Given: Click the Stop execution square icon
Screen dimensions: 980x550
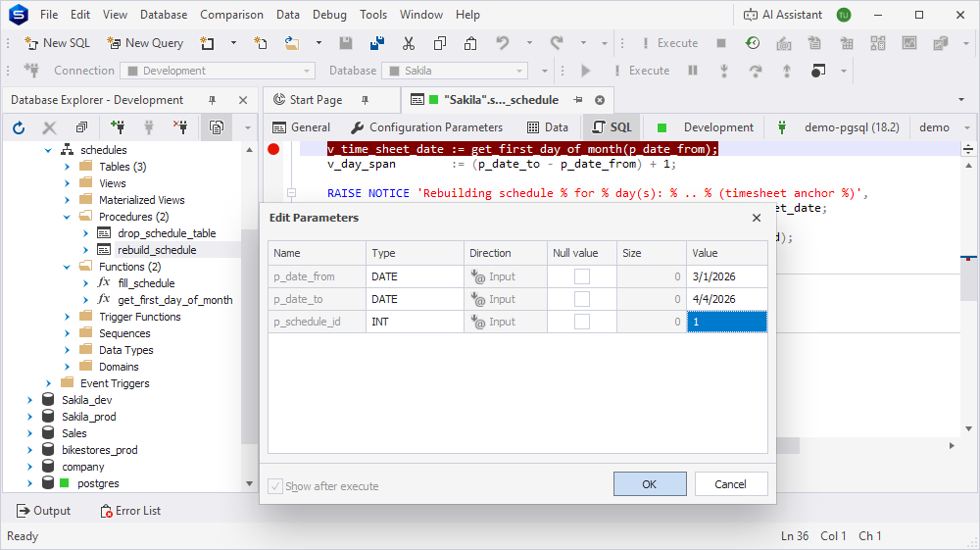Looking at the screenshot, I should point(721,43).
